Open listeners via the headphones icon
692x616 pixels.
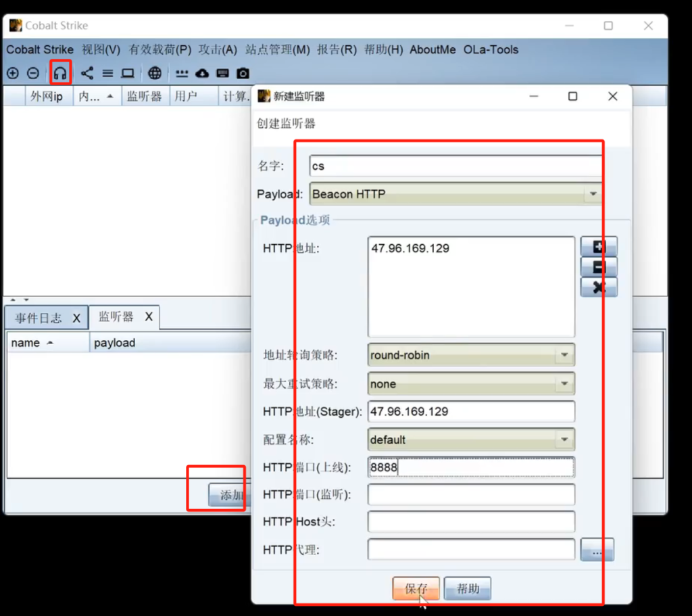(60, 73)
